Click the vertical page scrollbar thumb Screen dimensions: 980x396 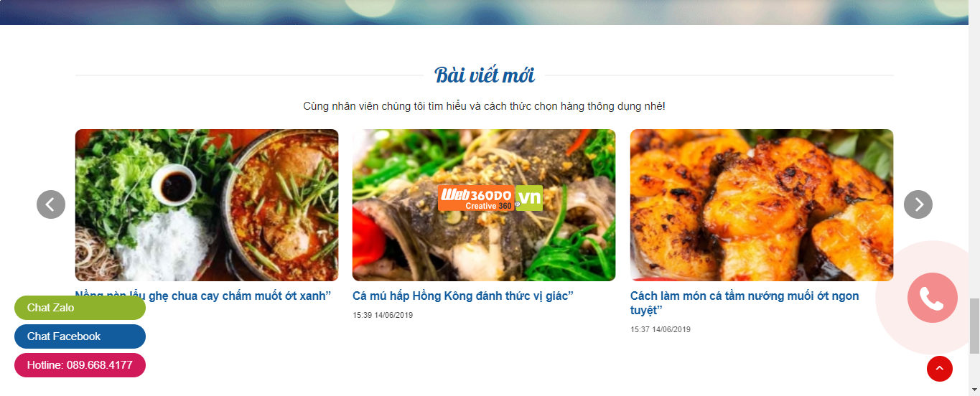click(x=974, y=326)
